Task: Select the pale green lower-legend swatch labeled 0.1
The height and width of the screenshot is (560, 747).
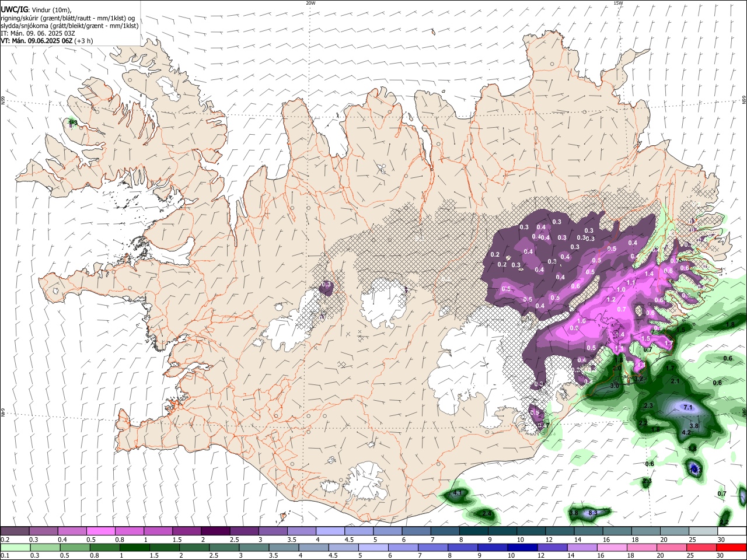Action: click(x=15, y=547)
